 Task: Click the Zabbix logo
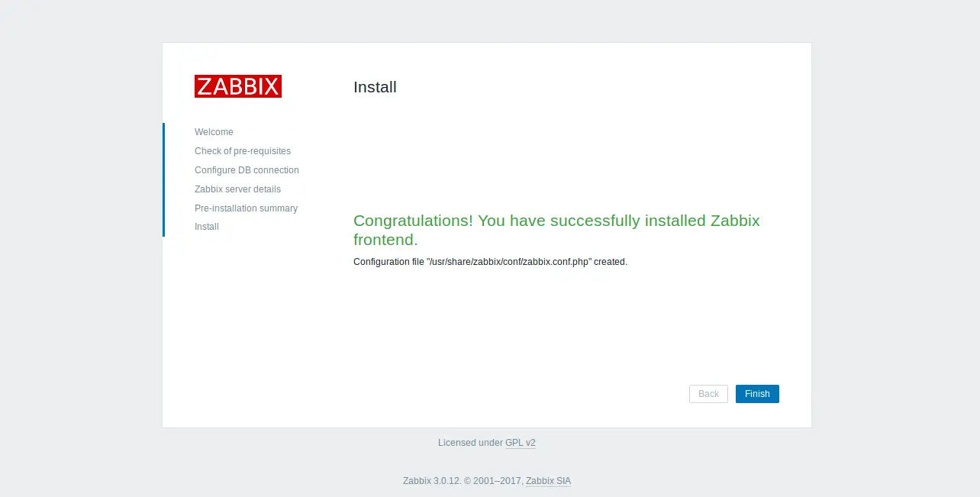click(238, 86)
